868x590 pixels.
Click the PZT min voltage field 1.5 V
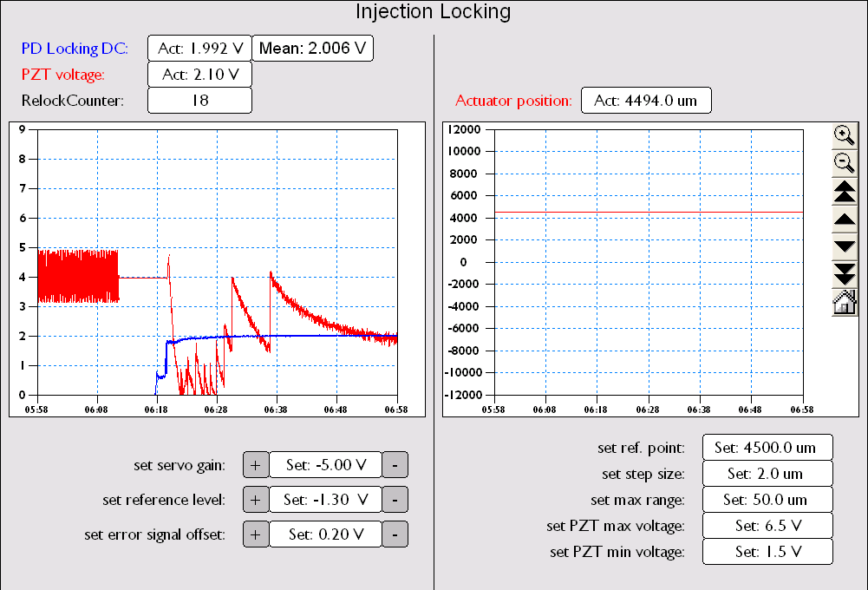[767, 552]
